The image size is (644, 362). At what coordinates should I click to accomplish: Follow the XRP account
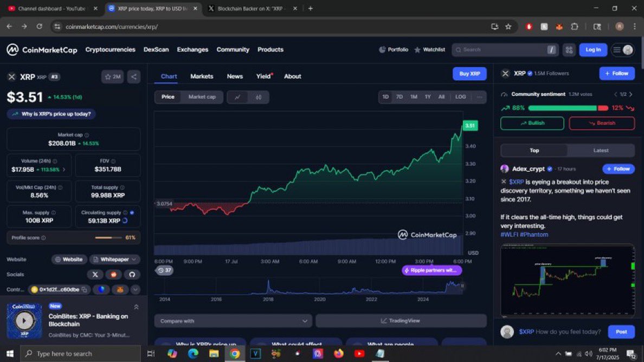pyautogui.click(x=616, y=73)
